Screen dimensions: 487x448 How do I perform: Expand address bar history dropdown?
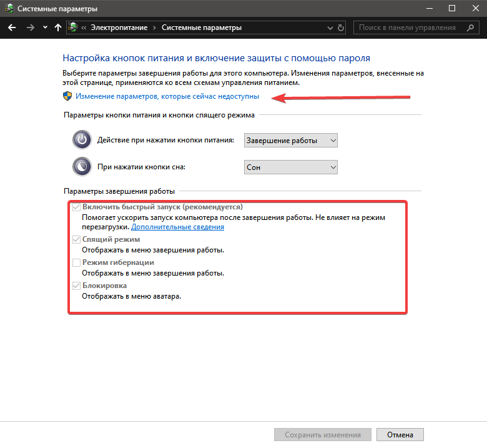330,28
